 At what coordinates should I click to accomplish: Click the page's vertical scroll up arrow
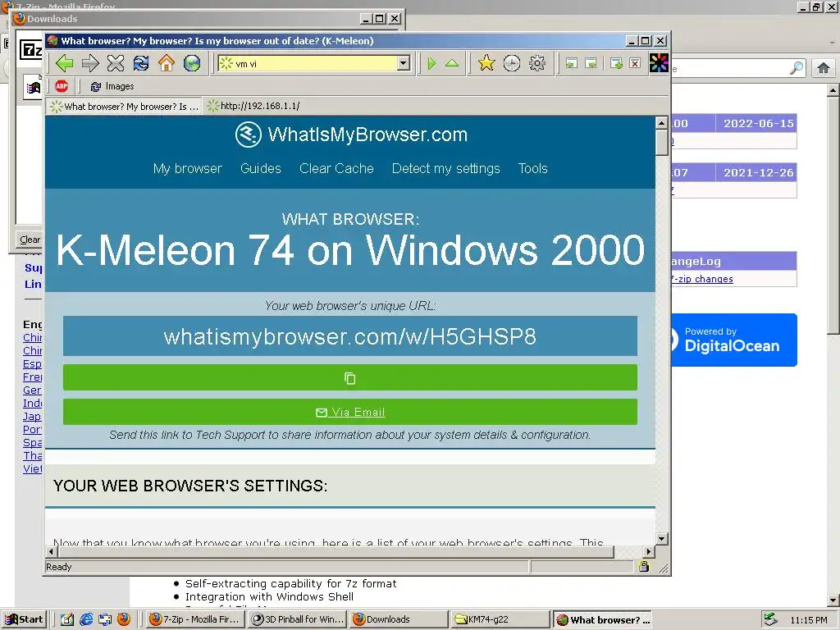coord(662,123)
